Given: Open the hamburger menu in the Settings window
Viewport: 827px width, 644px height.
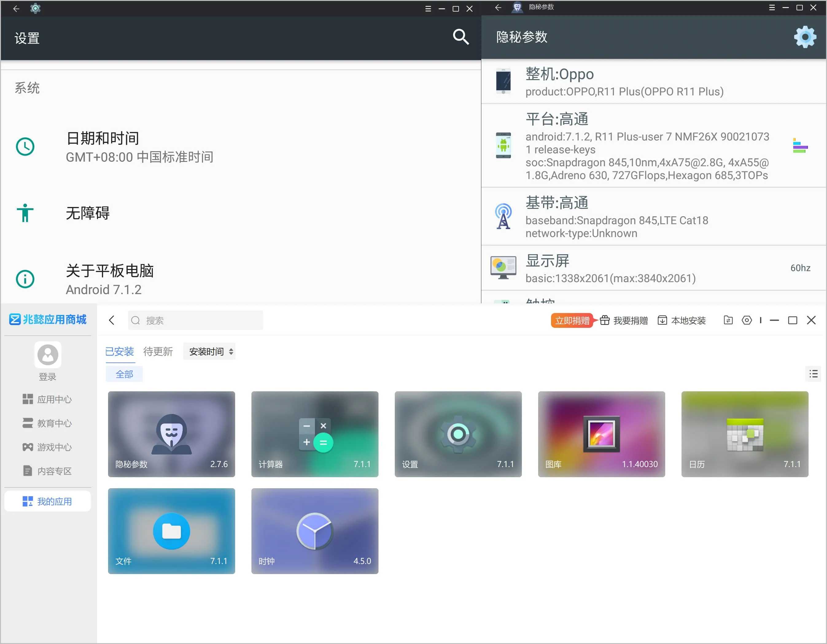Looking at the screenshot, I should pyautogui.click(x=428, y=8).
